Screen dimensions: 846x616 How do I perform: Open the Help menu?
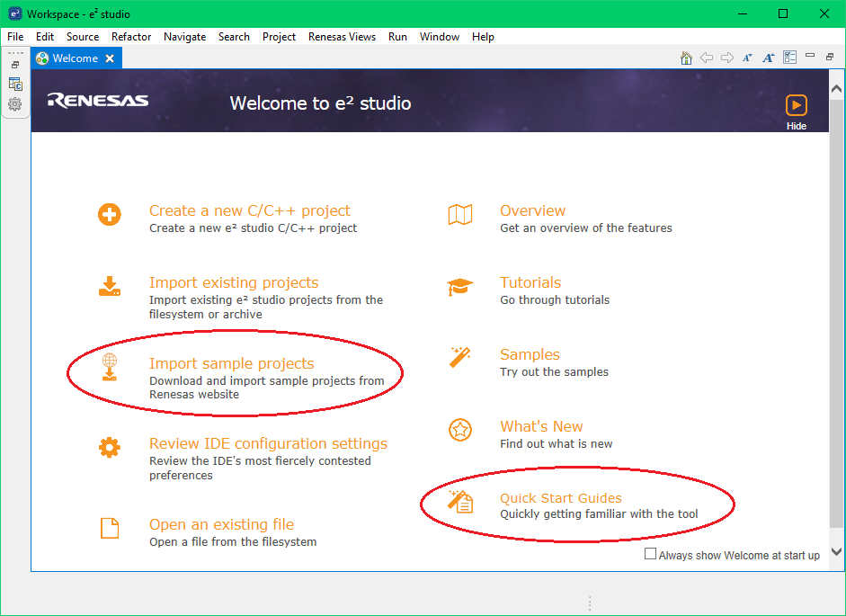click(x=483, y=37)
